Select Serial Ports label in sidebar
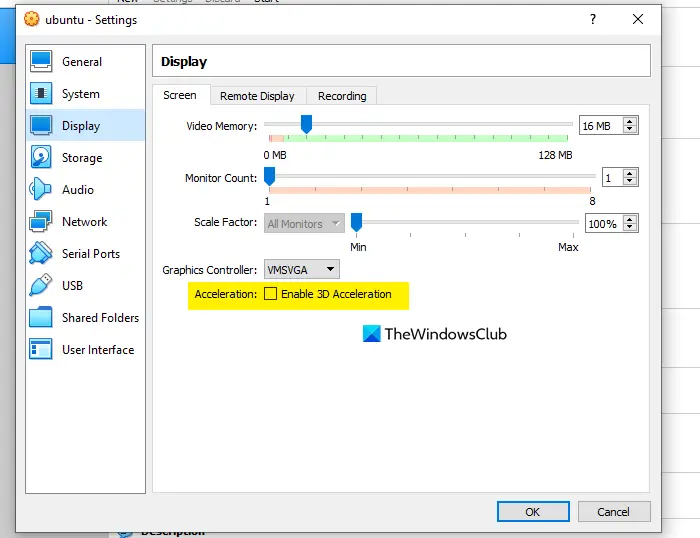Viewport: 700px width, 538px height. (91, 254)
